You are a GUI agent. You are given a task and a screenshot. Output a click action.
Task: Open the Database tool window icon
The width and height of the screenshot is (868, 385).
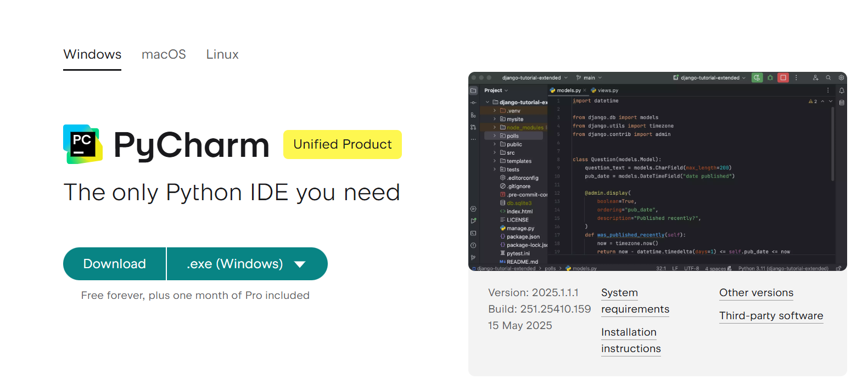click(x=842, y=103)
